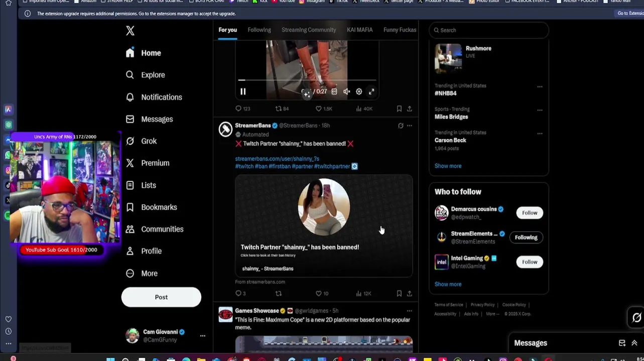Click the #twitchpartner hashtag
The image size is (644, 361).
332,166
